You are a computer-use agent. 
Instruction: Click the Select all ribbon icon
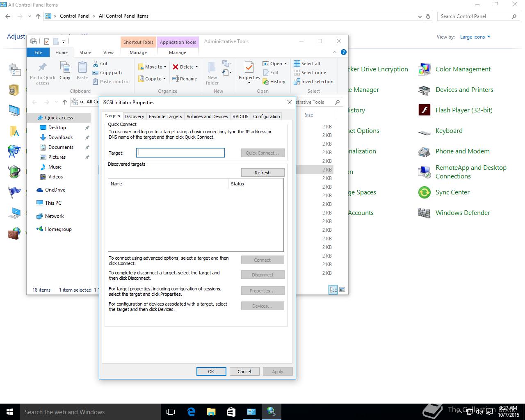tap(297, 64)
